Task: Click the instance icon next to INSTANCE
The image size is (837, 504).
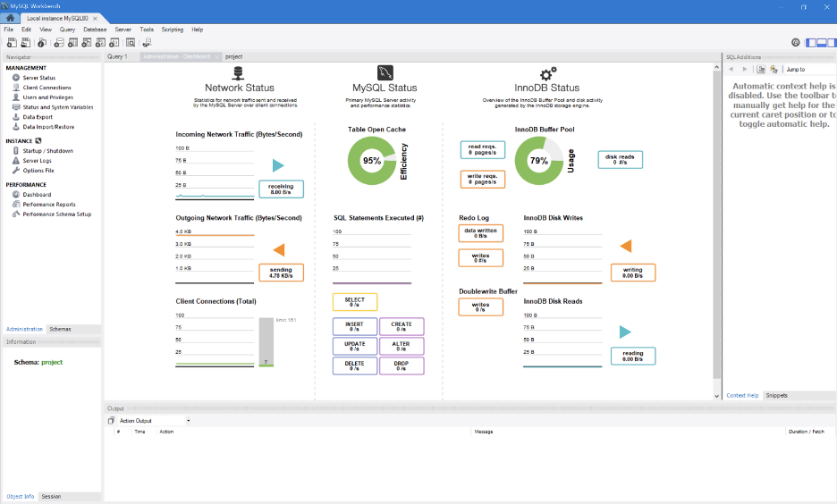Action: pyautogui.click(x=38, y=141)
